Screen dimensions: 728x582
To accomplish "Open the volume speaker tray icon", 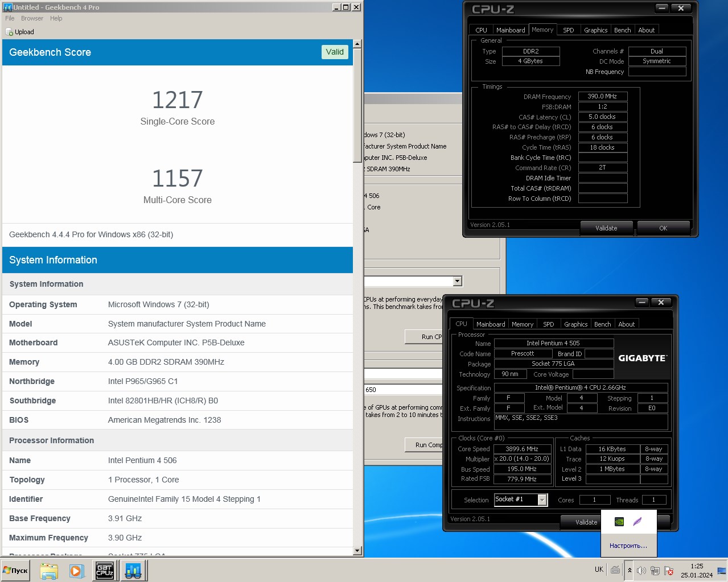I will tap(641, 570).
